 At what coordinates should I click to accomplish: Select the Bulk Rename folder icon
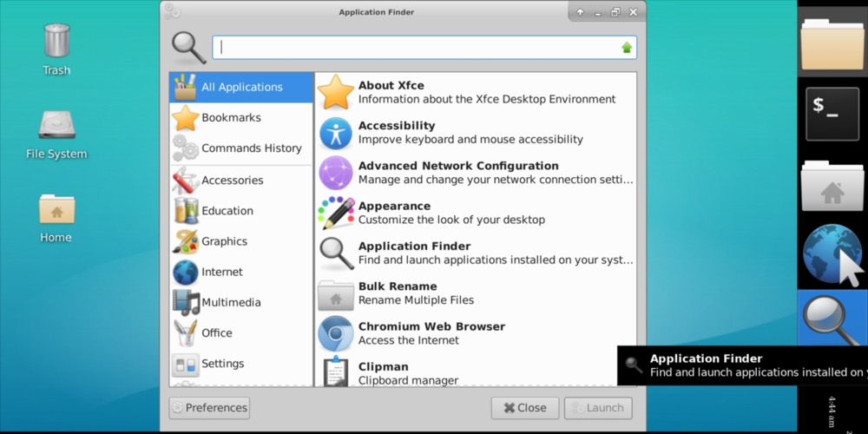click(335, 294)
